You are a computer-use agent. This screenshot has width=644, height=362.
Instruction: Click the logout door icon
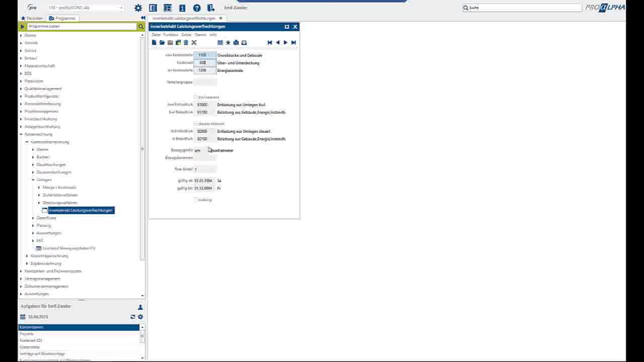click(211, 8)
